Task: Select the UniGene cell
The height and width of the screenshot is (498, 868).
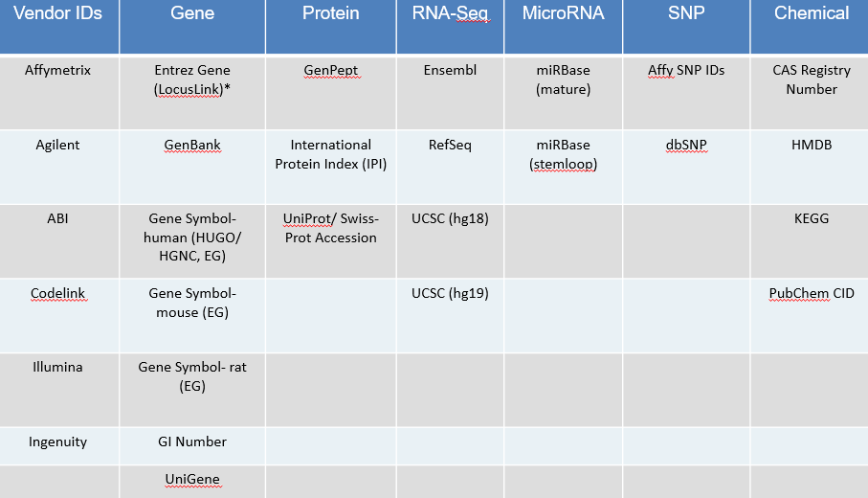Action: (192, 480)
